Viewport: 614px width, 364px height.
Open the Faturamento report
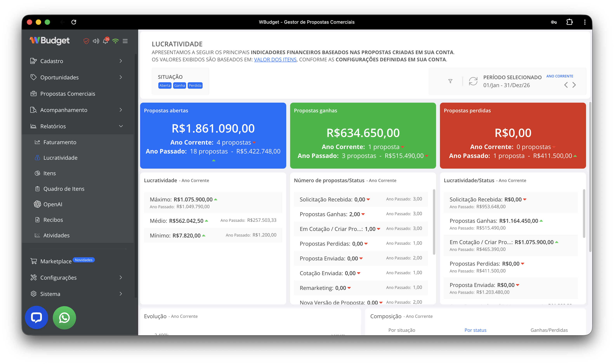tap(60, 142)
